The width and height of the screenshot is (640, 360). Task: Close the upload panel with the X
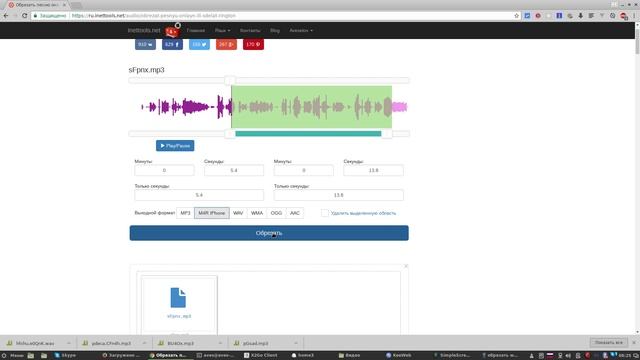(x=406, y=266)
